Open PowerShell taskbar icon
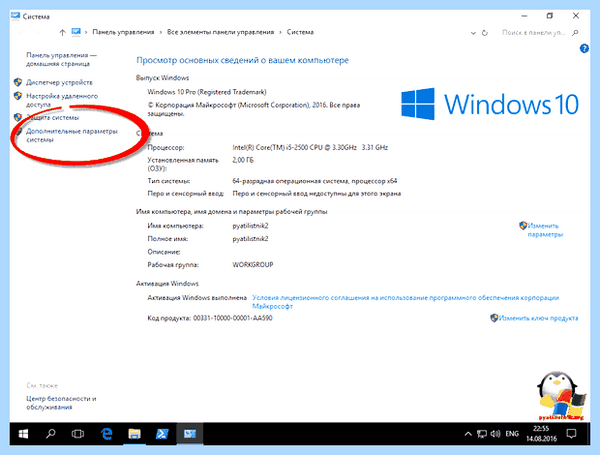The width and height of the screenshot is (600, 455). (x=162, y=434)
